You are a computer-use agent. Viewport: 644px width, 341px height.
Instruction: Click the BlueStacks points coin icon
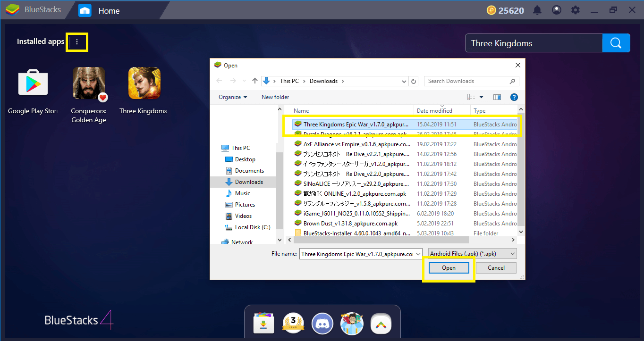pyautogui.click(x=491, y=10)
